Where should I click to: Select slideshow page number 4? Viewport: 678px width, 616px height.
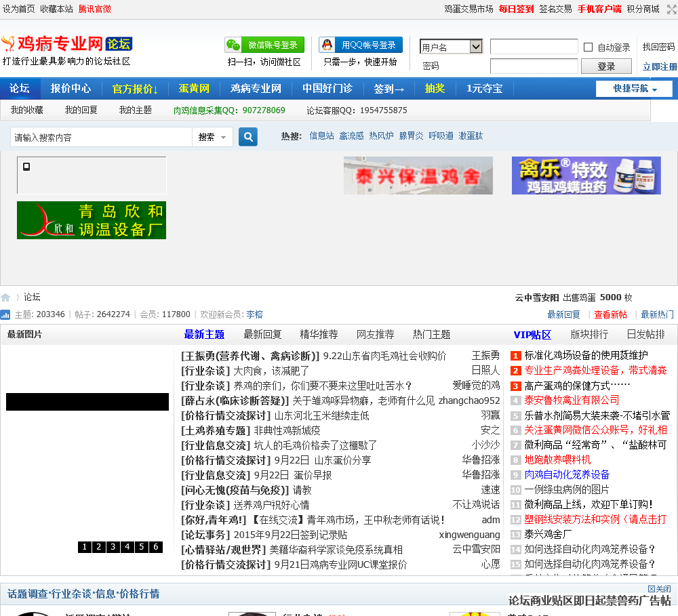click(127, 547)
